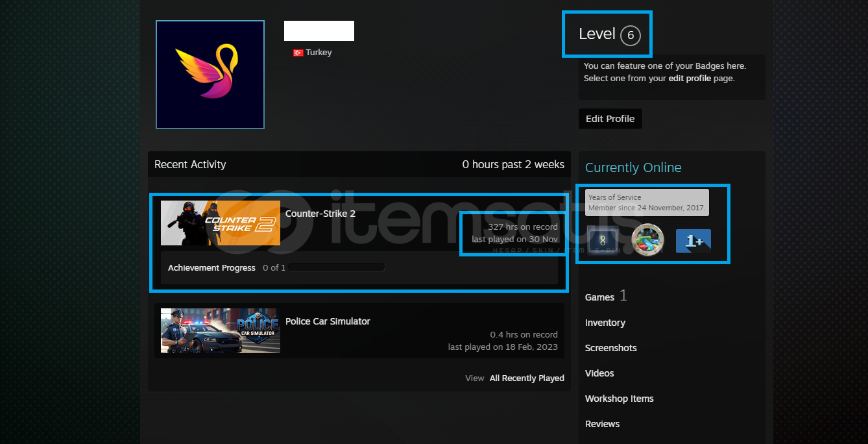Open the Police Car Simulator title link
868x444 pixels.
point(328,321)
